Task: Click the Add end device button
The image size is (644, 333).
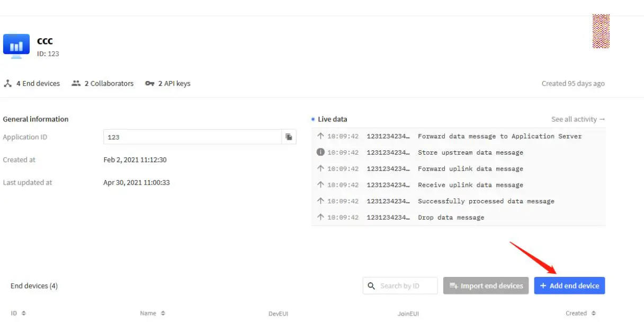Action: click(569, 286)
